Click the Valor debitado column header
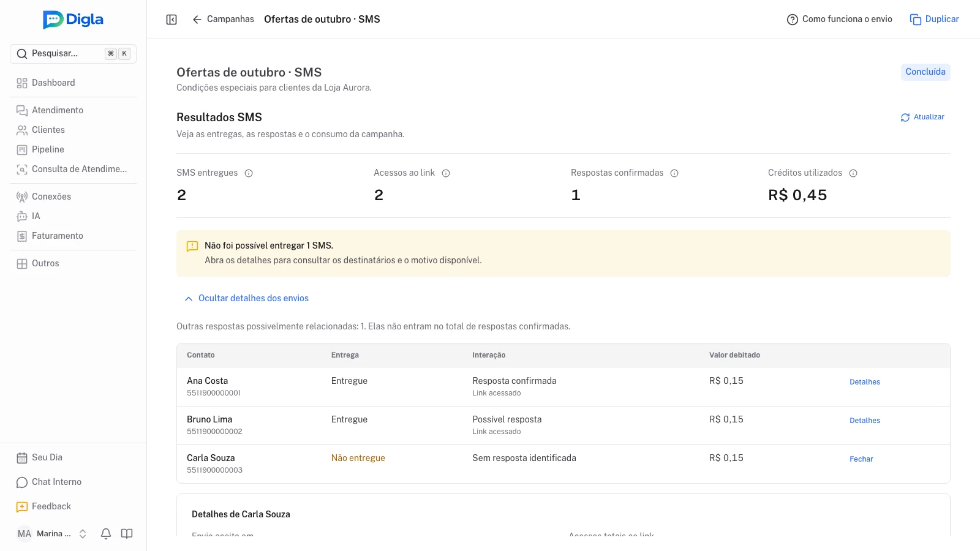 tap(734, 355)
